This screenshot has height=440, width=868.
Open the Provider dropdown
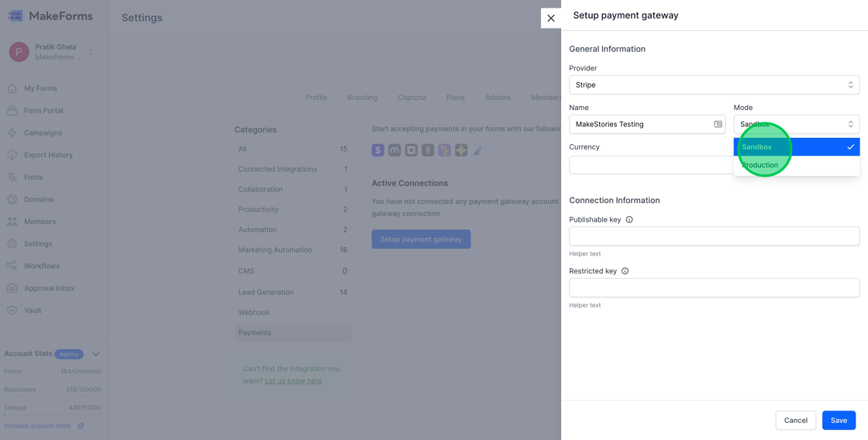coord(714,85)
